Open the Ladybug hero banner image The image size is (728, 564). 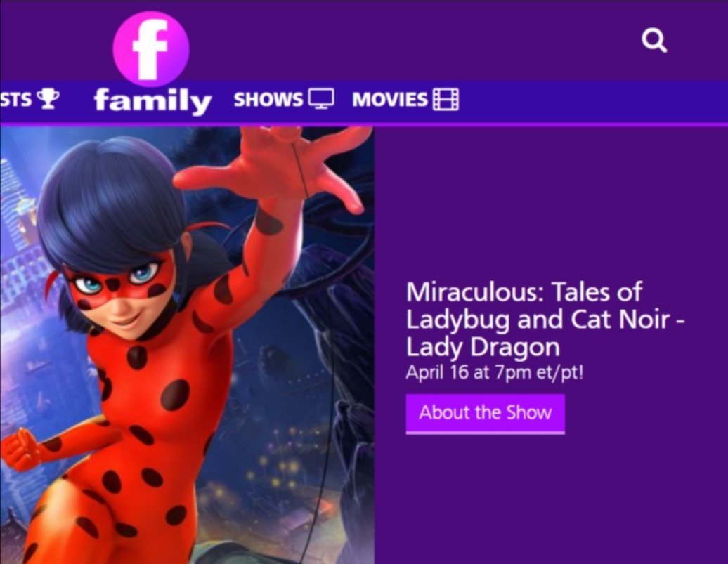(187, 345)
